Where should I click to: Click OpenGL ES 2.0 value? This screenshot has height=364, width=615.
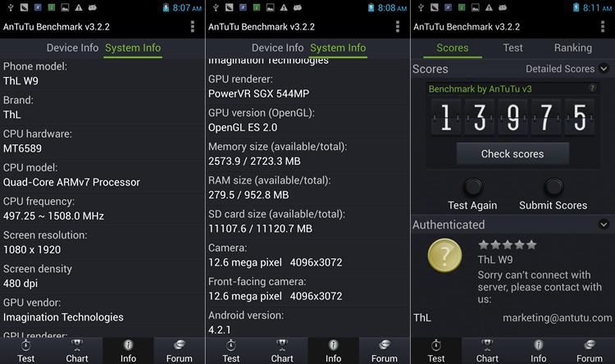coord(243,127)
